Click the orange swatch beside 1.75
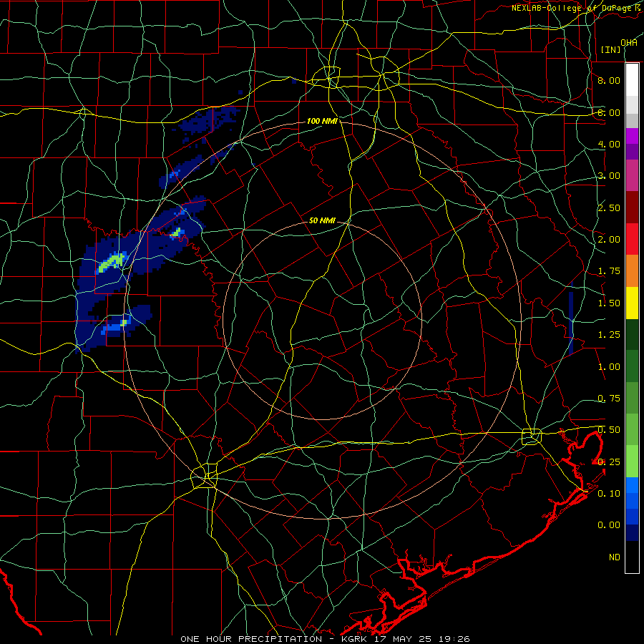The width and height of the screenshot is (644, 644). point(632,271)
